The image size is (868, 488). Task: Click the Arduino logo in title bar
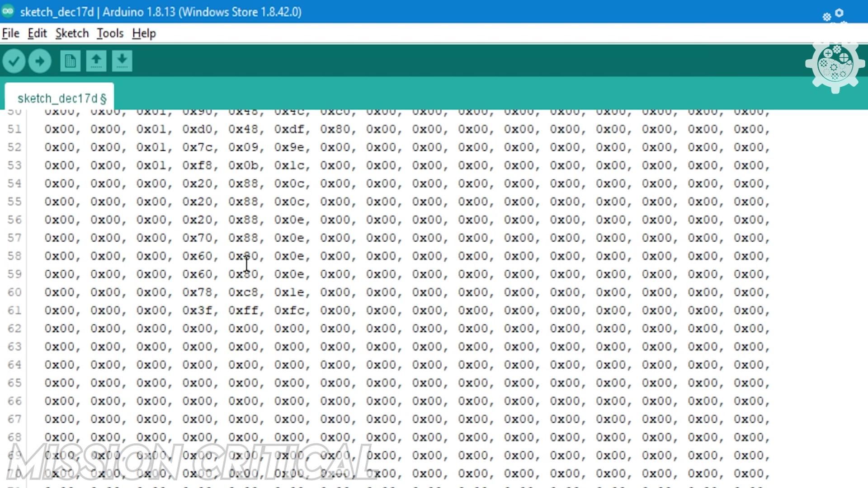pyautogui.click(x=8, y=11)
